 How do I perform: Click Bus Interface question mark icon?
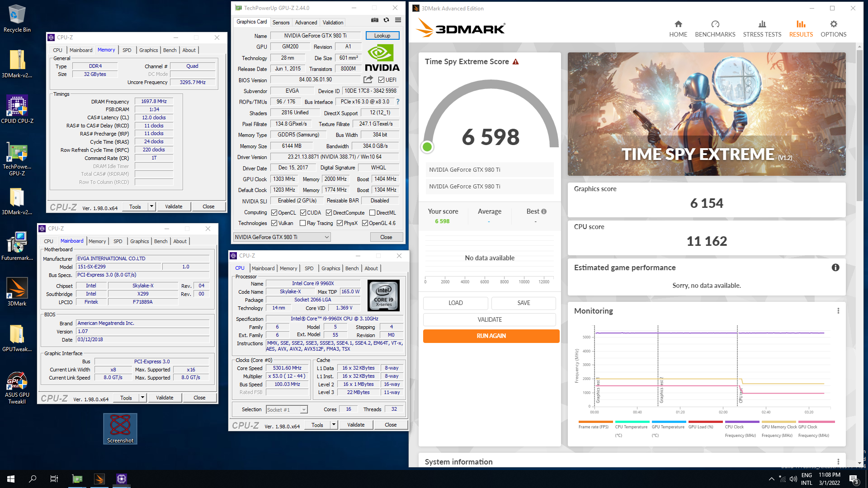point(398,102)
